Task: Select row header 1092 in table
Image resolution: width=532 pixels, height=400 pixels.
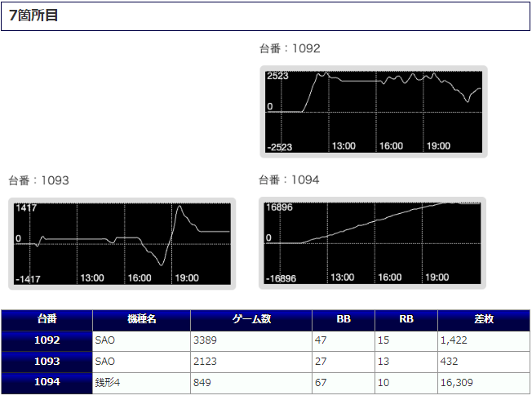Action: click(x=47, y=341)
